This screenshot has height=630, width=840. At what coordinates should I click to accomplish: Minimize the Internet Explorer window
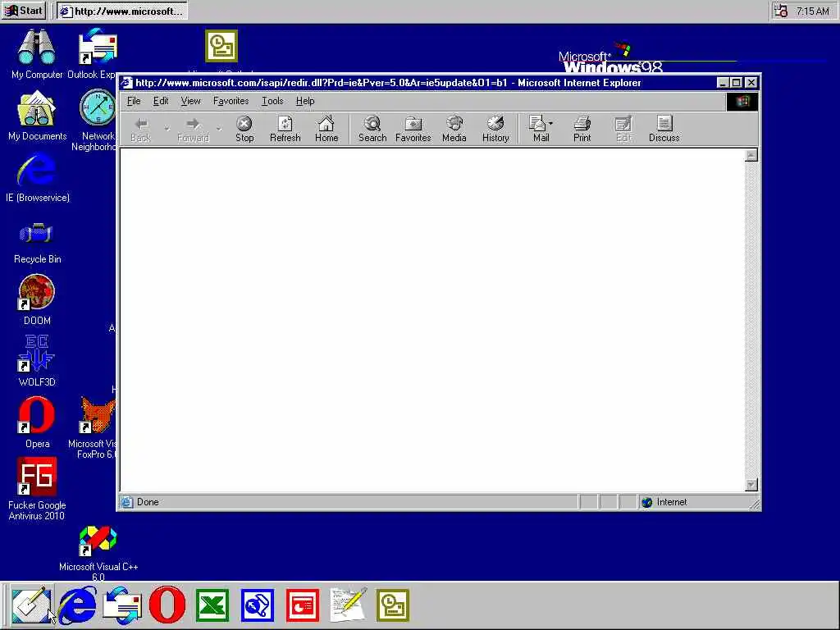point(723,83)
